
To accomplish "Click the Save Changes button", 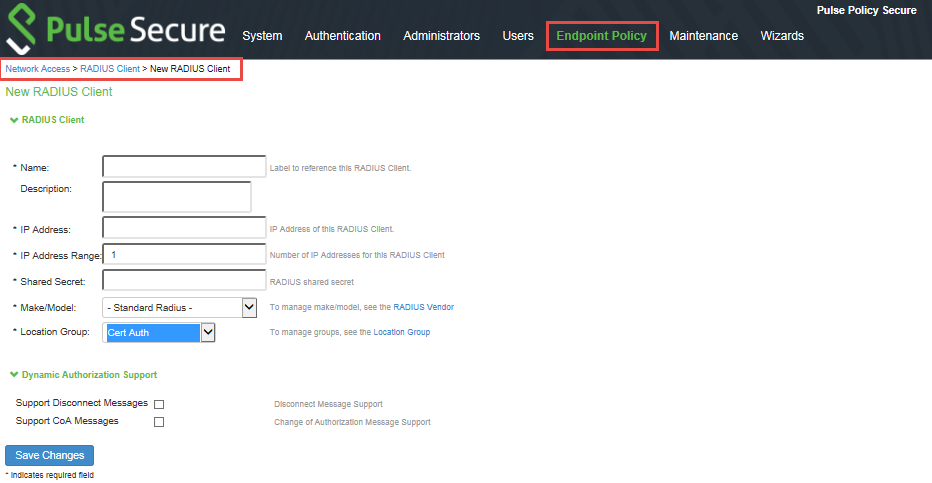I will pos(49,455).
